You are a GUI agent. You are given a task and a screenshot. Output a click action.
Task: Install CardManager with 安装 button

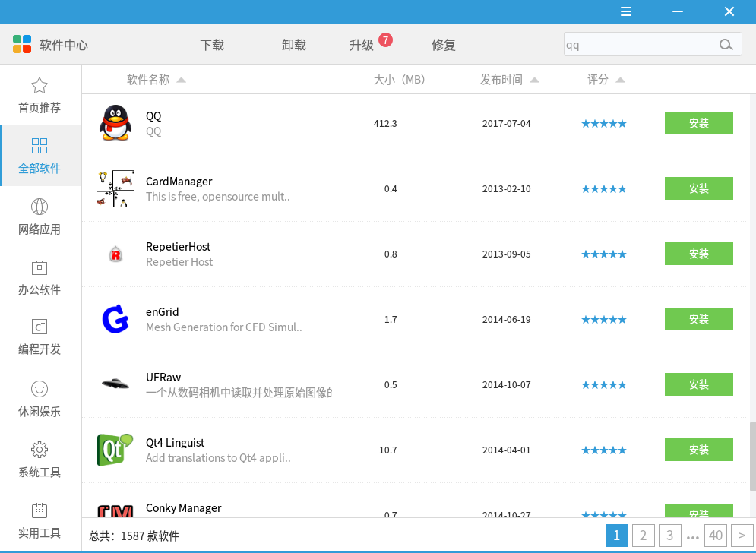click(698, 188)
